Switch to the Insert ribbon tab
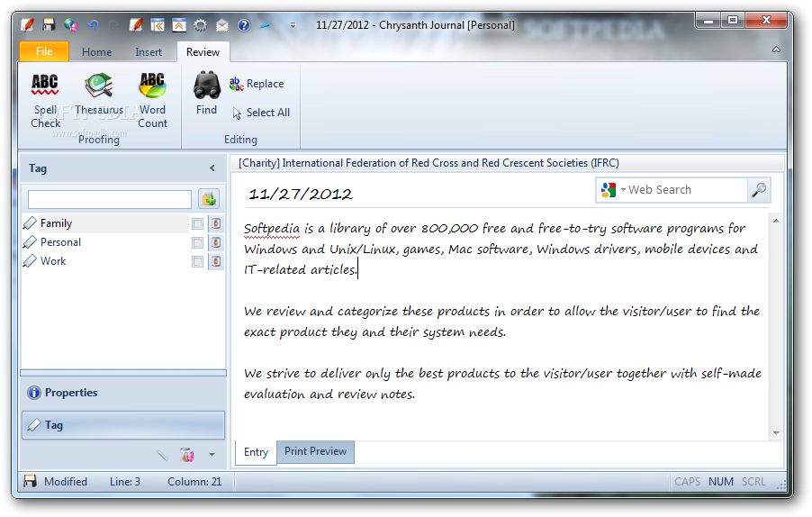Viewport: 812px width, 517px height. pos(149,52)
